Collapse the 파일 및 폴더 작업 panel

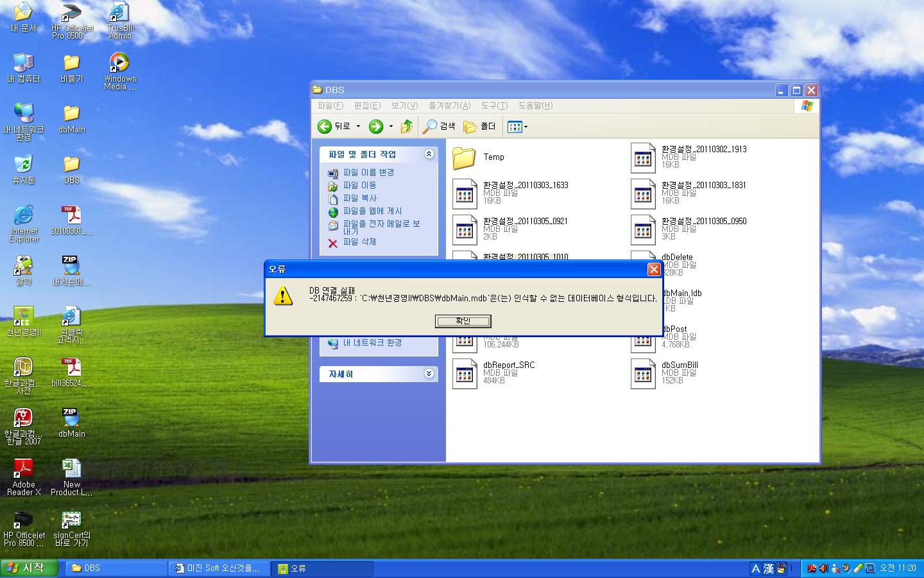point(429,154)
